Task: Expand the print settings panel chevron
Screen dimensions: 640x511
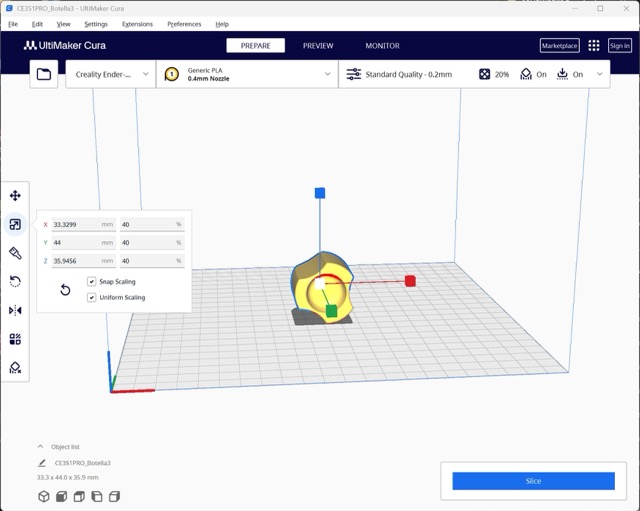Action: [600, 74]
